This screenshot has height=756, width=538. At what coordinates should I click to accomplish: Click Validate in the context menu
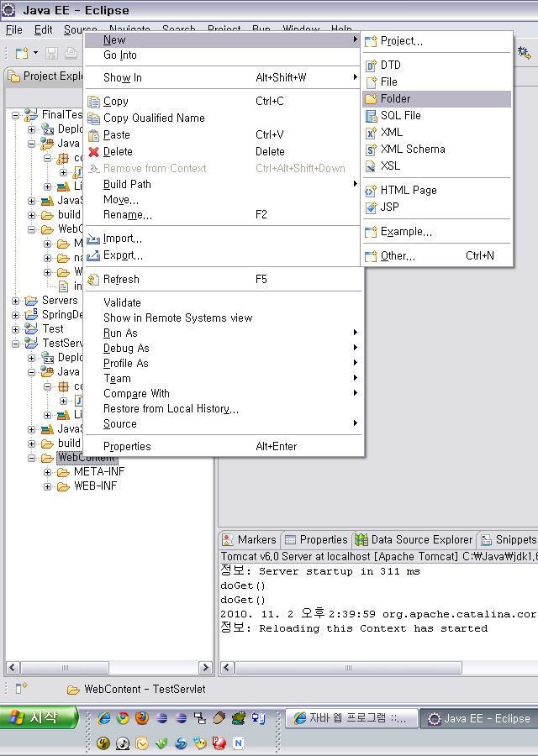(223, 302)
